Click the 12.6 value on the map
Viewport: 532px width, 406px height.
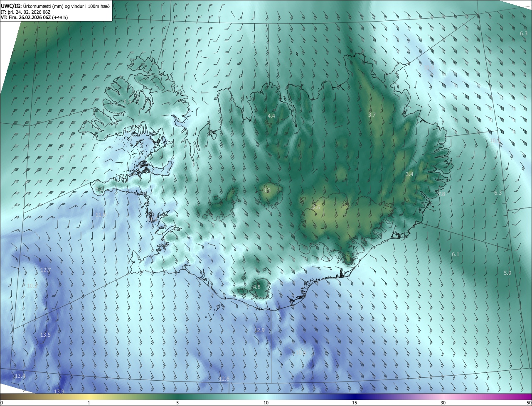click(224, 379)
